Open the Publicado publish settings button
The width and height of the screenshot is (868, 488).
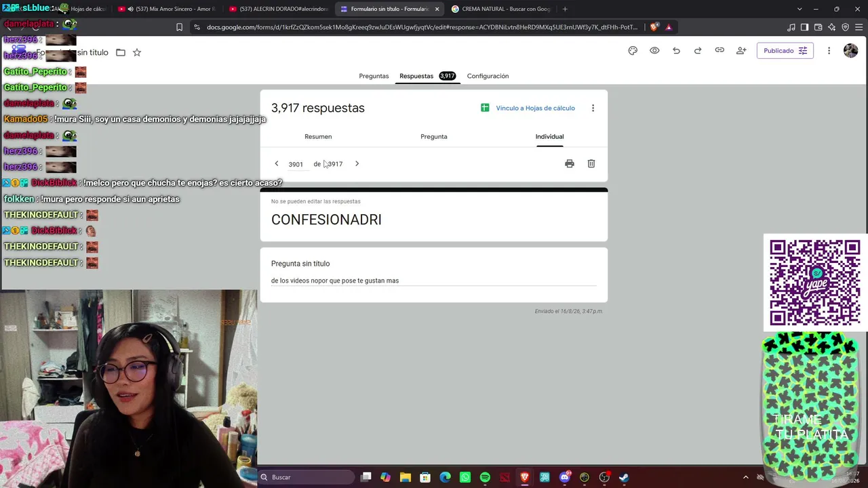click(785, 51)
